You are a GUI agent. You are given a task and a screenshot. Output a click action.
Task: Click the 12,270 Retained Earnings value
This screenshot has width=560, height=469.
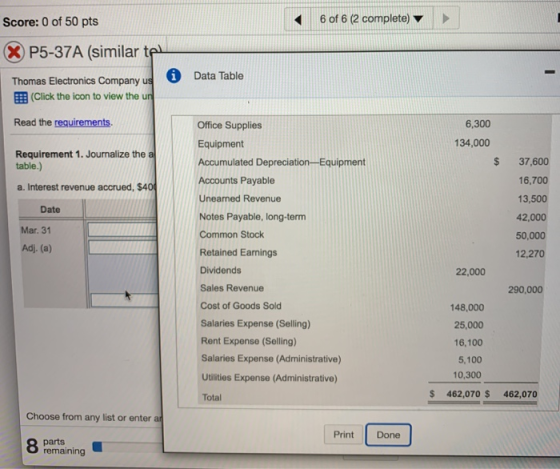(530, 254)
